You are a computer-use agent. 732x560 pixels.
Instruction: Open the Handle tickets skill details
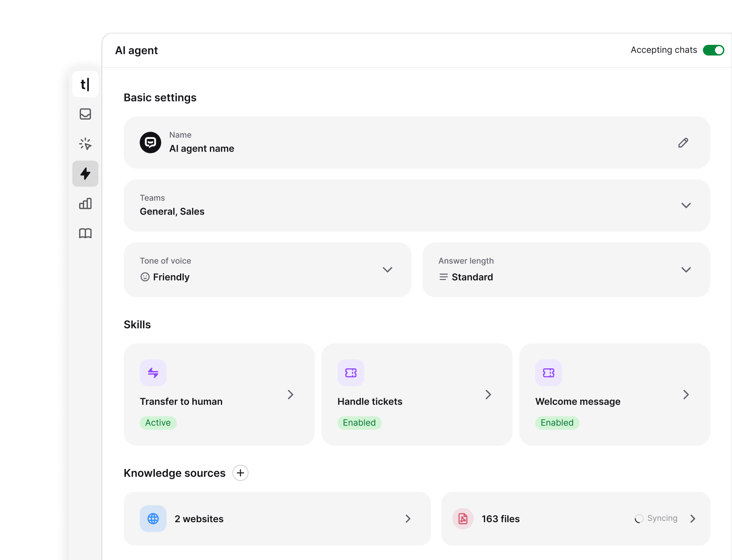(488, 395)
